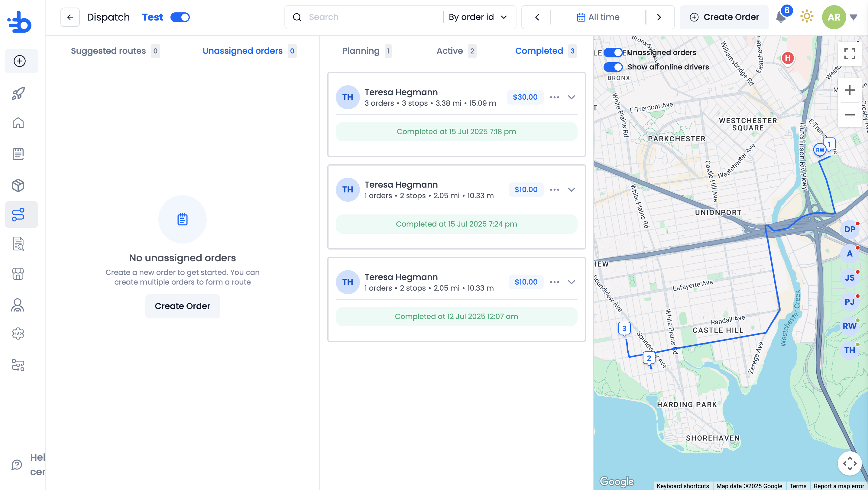Viewport: 868px width, 490px height.
Task: Go to previous date range
Action: click(x=537, y=17)
